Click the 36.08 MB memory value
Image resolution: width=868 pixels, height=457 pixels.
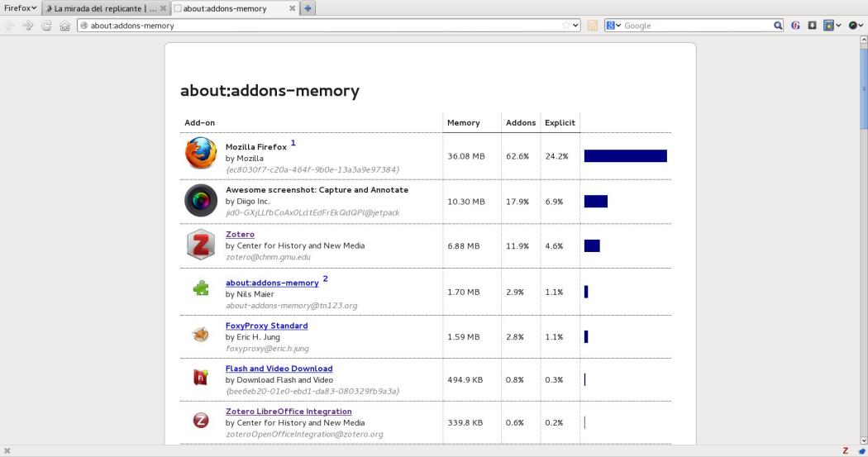(466, 156)
